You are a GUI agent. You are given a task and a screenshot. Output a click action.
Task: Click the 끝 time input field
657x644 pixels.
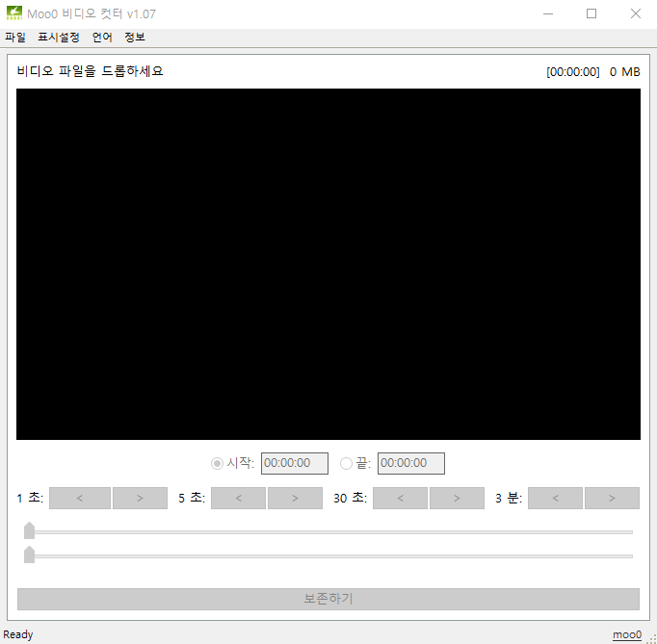pos(411,463)
